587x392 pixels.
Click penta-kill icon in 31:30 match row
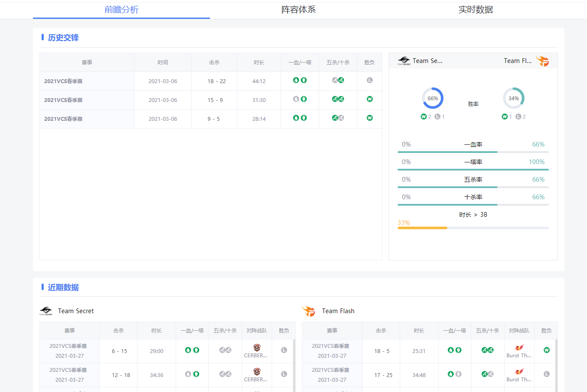pyautogui.click(x=335, y=99)
